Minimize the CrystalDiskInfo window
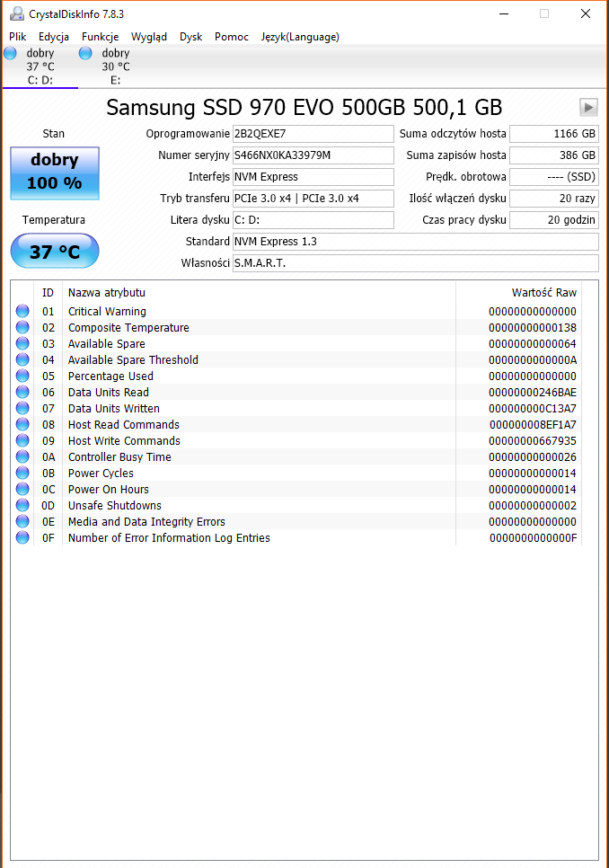609x868 pixels. click(x=504, y=13)
